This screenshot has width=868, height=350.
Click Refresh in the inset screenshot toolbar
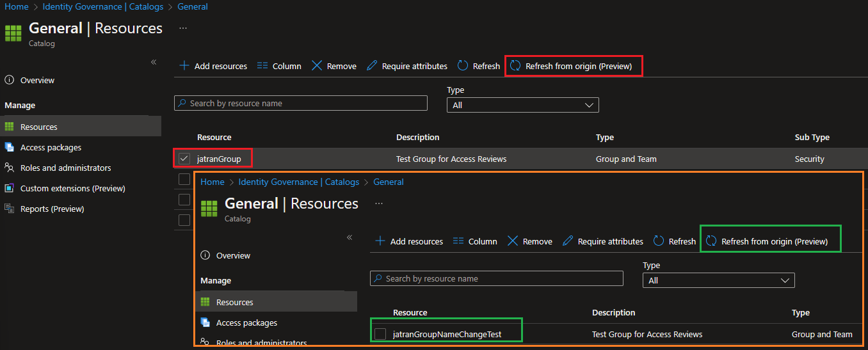[675, 241]
